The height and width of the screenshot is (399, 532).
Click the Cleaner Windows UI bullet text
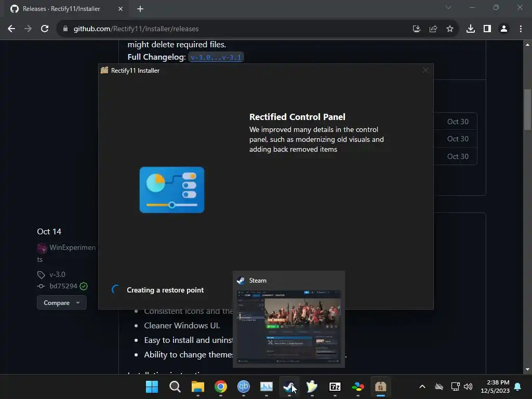coord(182,326)
